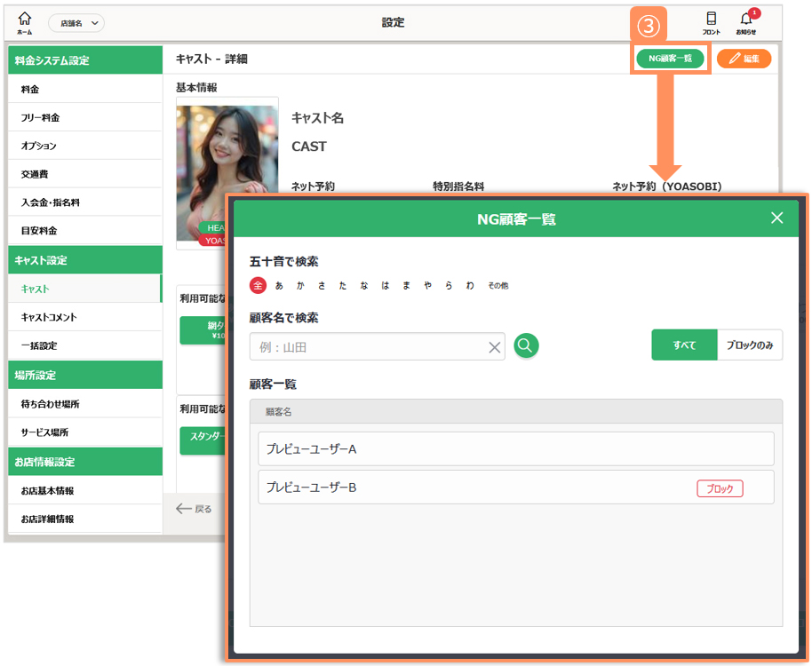Close the NG顧客一覧 dialog

[x=777, y=218]
